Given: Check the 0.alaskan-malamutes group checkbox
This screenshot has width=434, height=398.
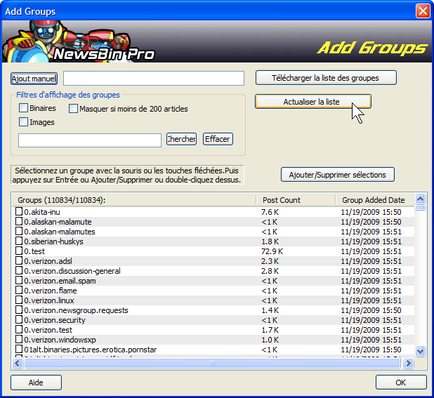Looking at the screenshot, I should [x=19, y=231].
